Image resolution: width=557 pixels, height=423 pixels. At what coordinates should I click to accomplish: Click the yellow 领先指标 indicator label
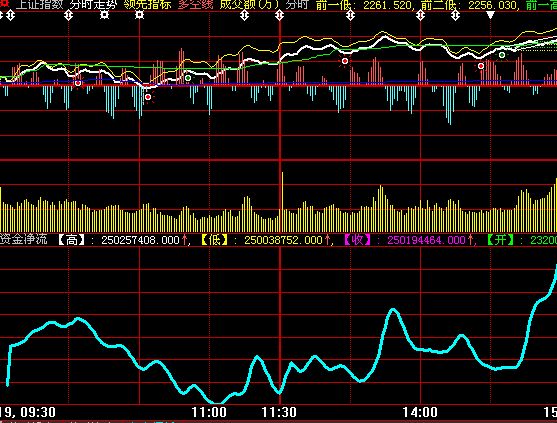(148, 5)
